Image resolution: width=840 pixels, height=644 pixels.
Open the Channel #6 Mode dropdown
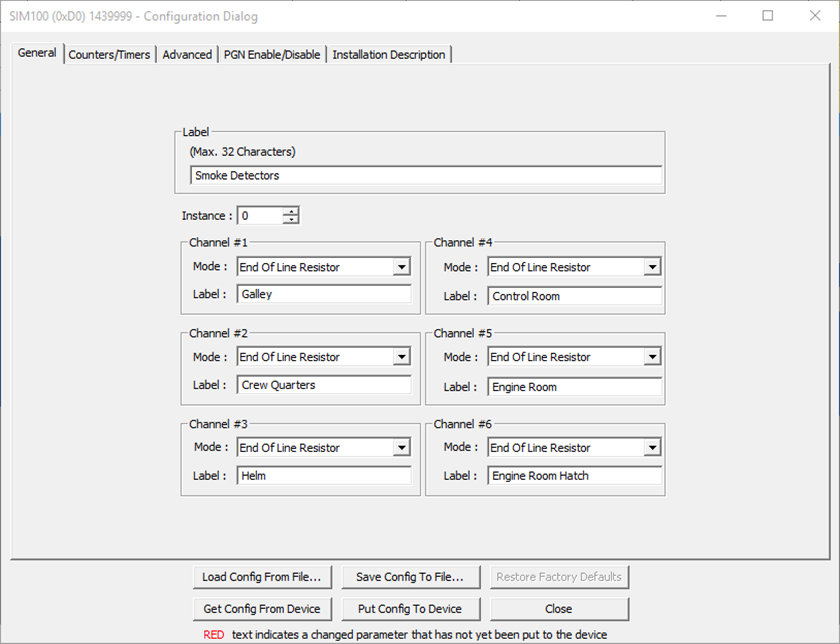652,448
